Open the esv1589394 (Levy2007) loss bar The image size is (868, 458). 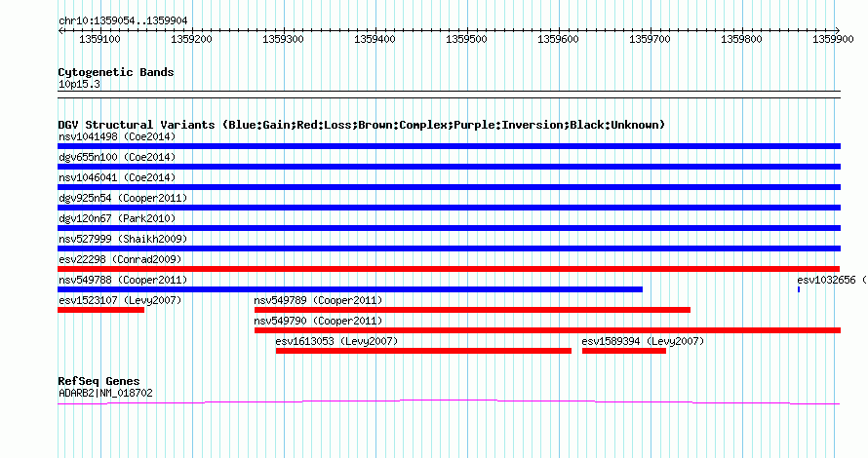624,351
